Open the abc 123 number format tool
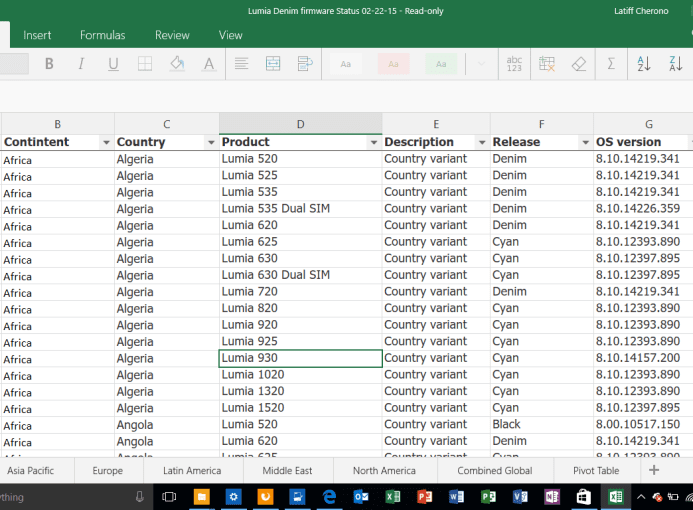The width and height of the screenshot is (693, 510). [514, 64]
